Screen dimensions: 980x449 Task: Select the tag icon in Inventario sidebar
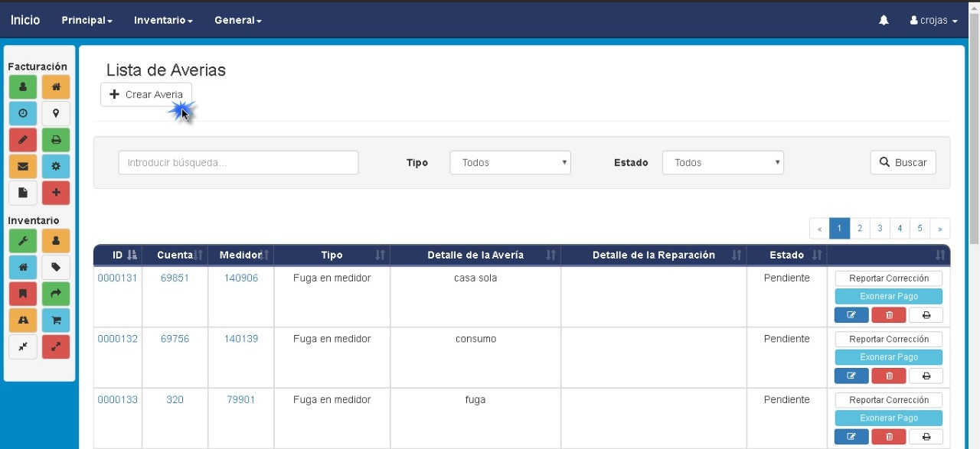coord(56,267)
